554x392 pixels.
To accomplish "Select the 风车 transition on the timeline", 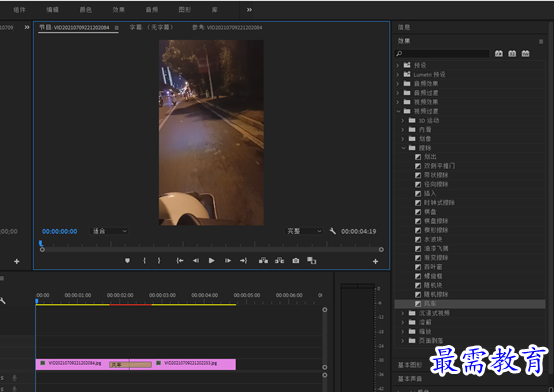I will [x=130, y=364].
